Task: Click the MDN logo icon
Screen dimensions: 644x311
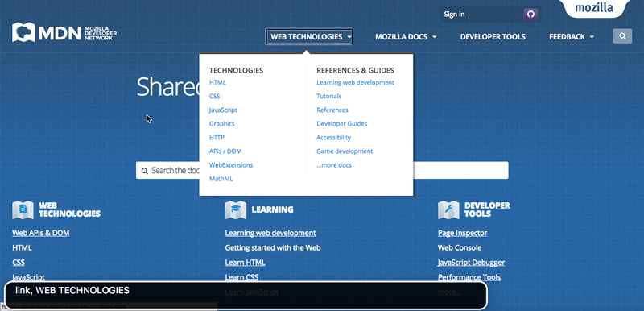Action: click(x=23, y=32)
